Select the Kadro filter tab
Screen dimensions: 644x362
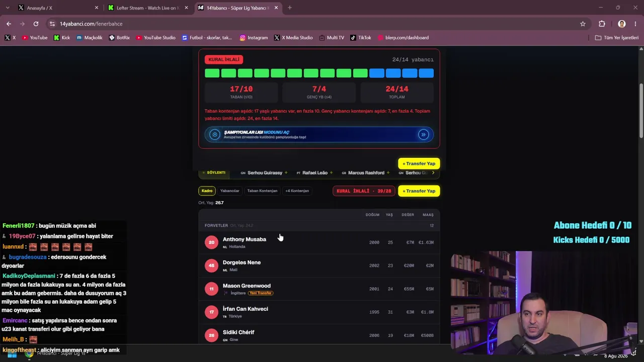(x=207, y=191)
